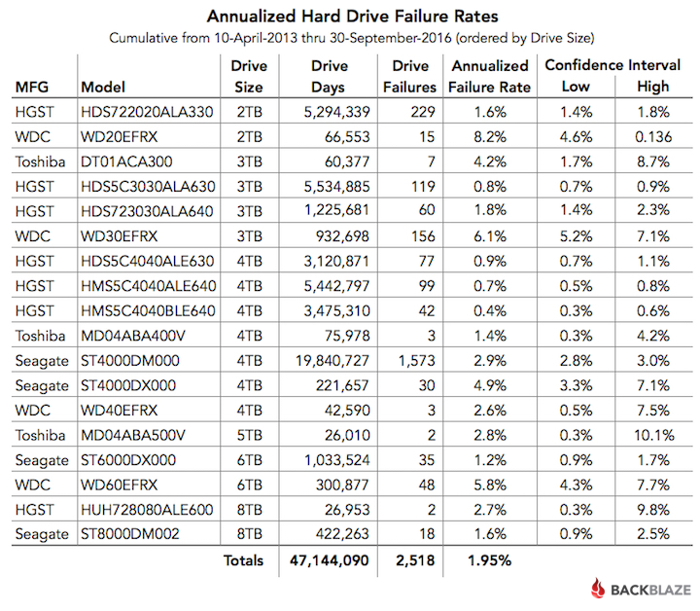Click the 1.95% total failure rate
This screenshot has height=611, width=700.
pos(489,560)
